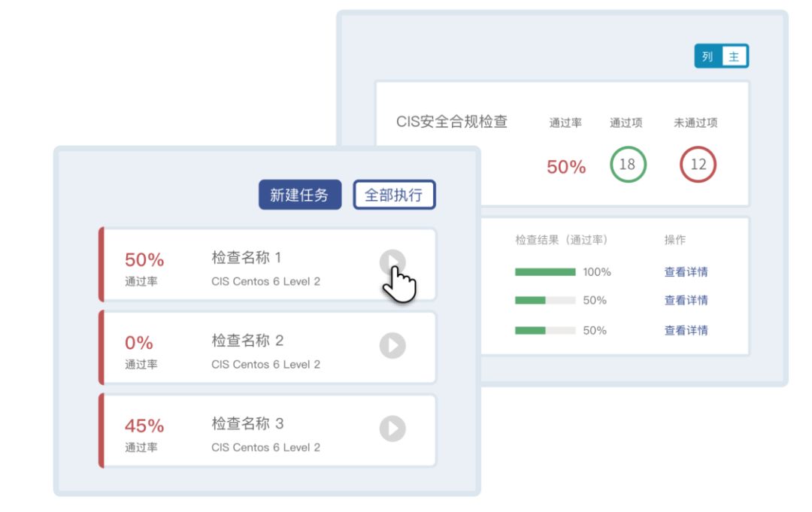Select the 通过率 column header
This screenshot has width=812, height=512.
click(565, 123)
